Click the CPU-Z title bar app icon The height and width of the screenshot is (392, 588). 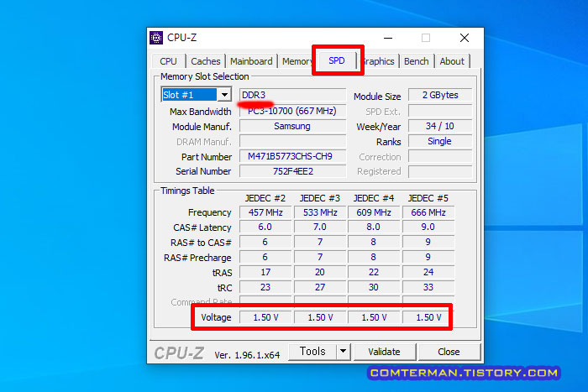click(156, 38)
